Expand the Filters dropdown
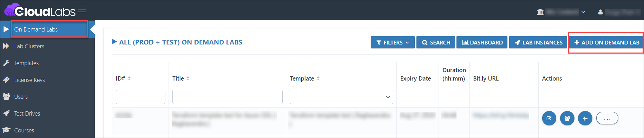The image size is (644, 138). pos(393,42)
